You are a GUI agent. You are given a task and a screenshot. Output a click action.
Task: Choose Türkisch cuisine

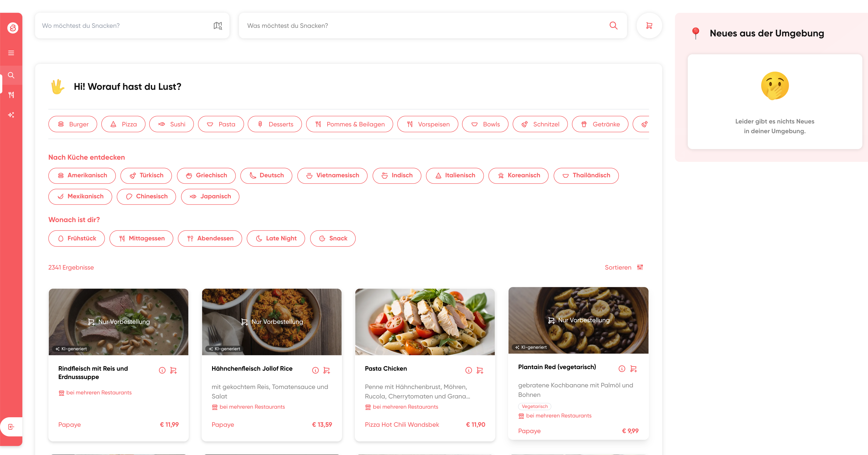[x=146, y=175]
